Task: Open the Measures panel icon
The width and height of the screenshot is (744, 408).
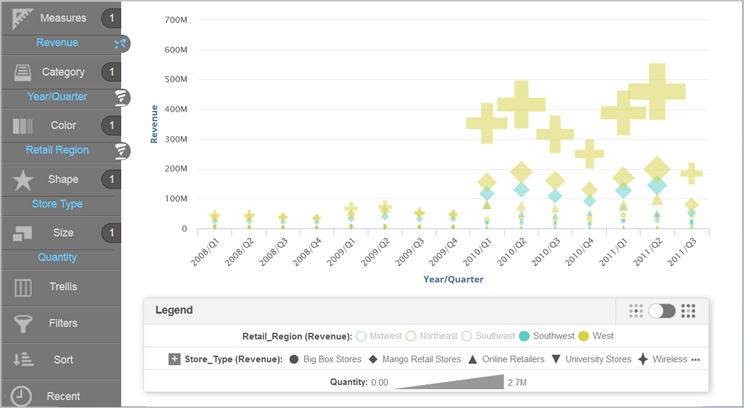Action: pos(23,17)
